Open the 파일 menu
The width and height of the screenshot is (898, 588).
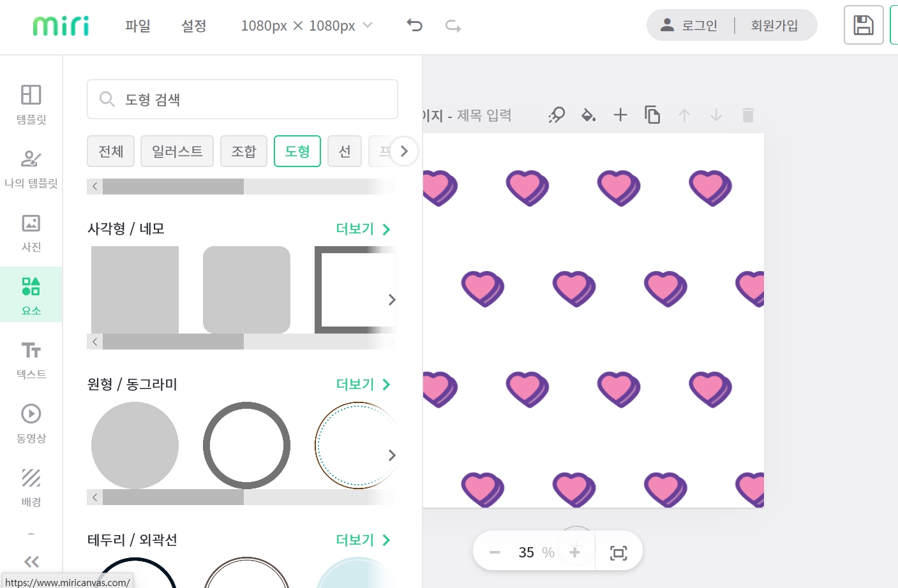coord(138,26)
